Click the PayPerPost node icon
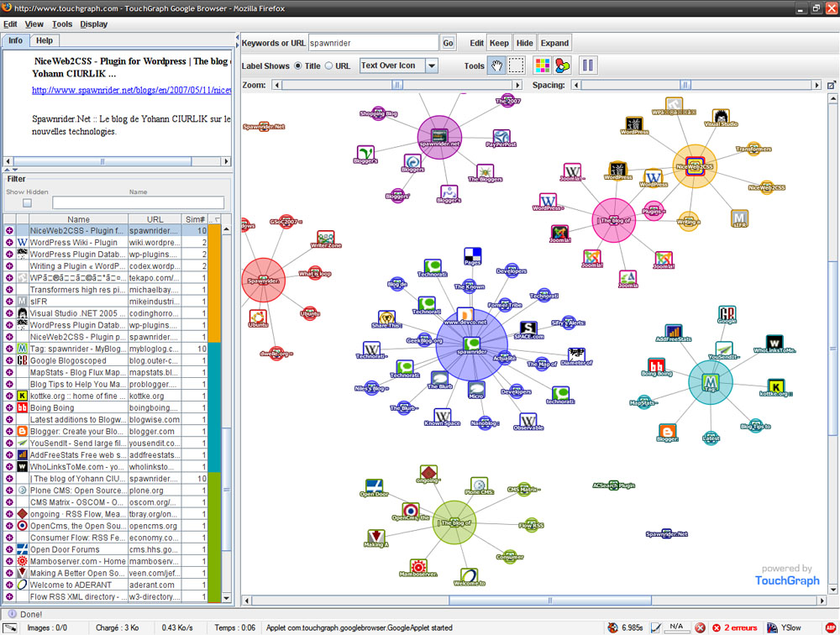Viewport: 840px width, 635px height. click(501, 137)
